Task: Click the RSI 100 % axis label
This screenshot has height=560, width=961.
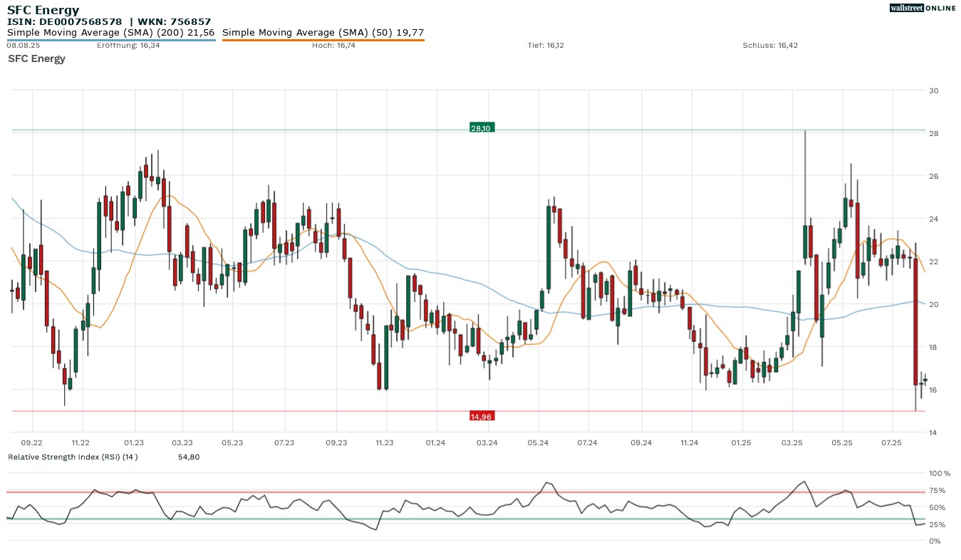Action: tap(940, 473)
